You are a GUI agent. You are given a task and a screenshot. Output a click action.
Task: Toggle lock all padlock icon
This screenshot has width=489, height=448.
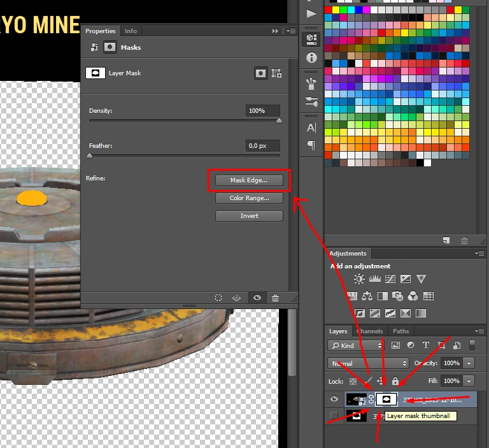395,381
